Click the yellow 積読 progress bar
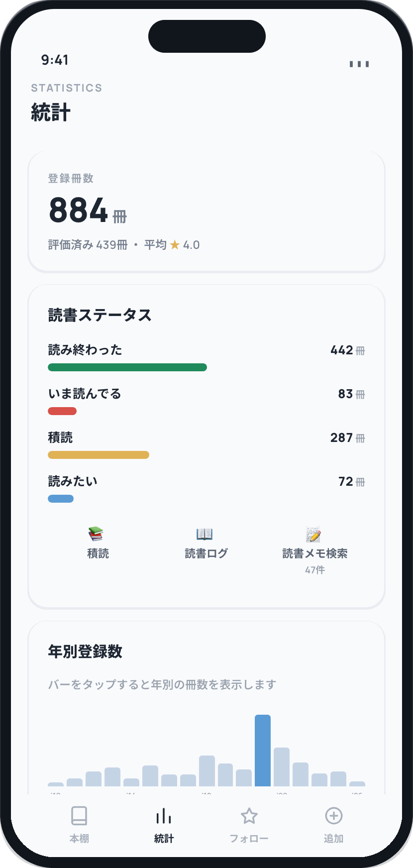Screen dimensions: 413x868 tap(99, 455)
